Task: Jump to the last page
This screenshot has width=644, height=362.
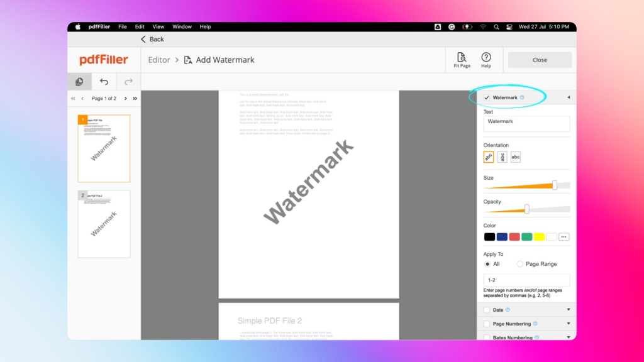Action: pyautogui.click(x=135, y=99)
